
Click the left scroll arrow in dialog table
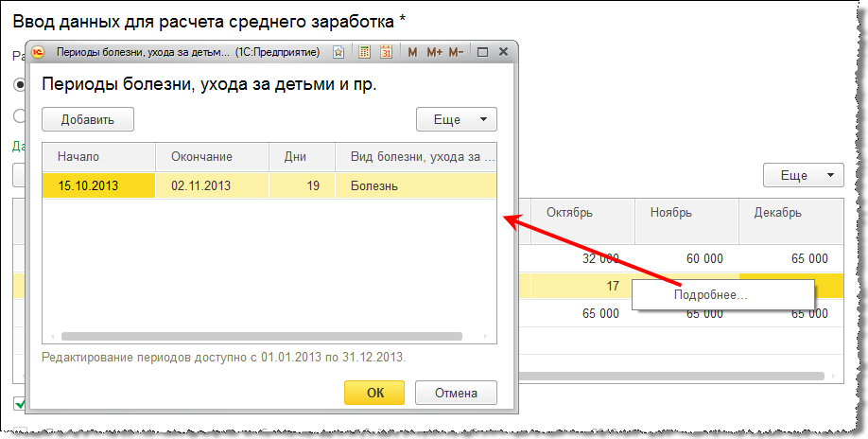click(x=53, y=336)
